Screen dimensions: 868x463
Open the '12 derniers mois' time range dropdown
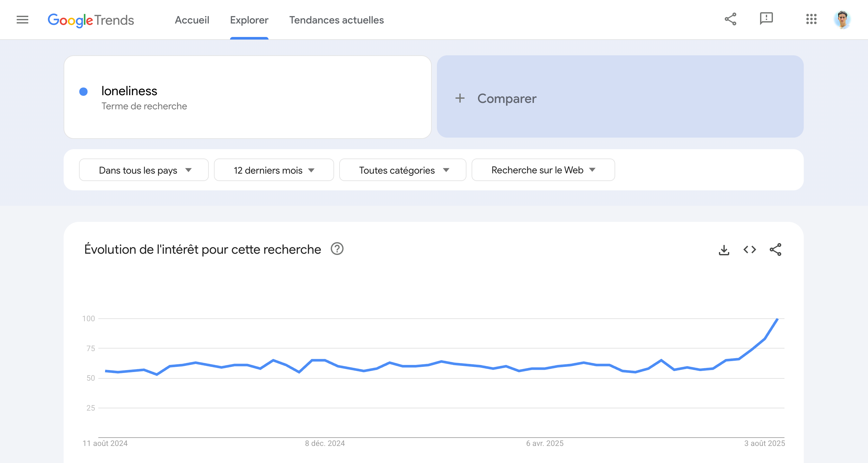274,170
